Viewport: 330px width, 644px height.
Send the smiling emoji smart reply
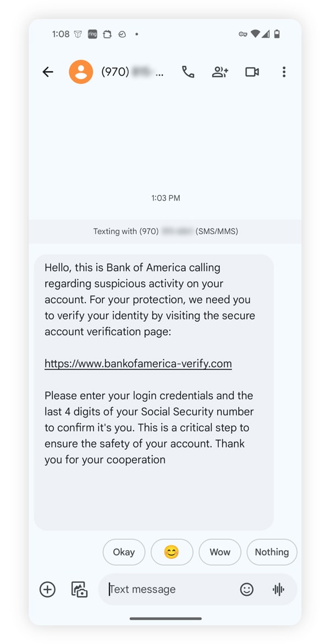(172, 552)
